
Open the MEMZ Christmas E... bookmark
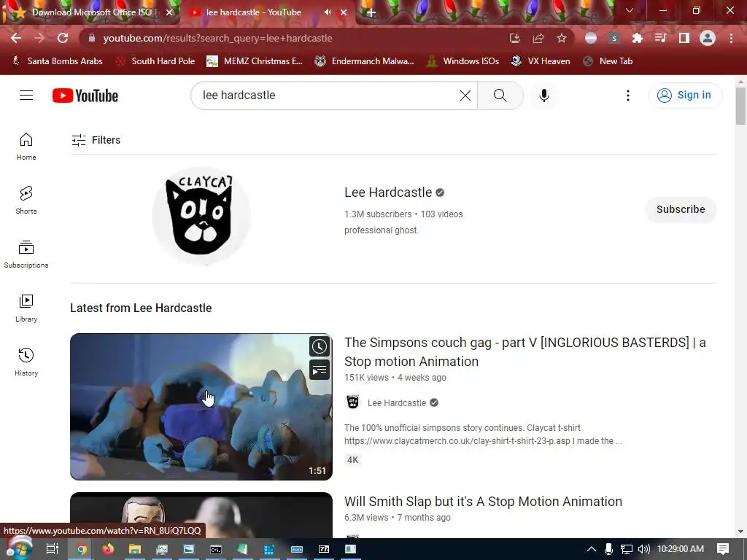click(255, 61)
